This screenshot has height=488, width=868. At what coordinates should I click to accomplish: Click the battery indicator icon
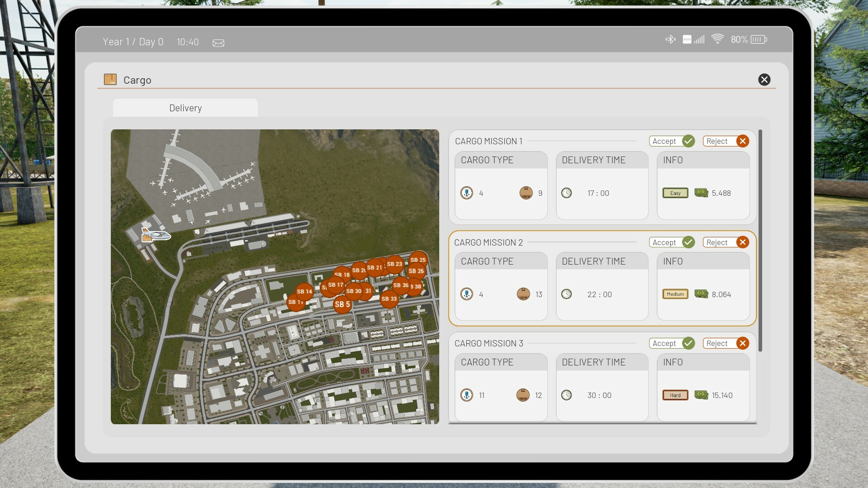759,39
